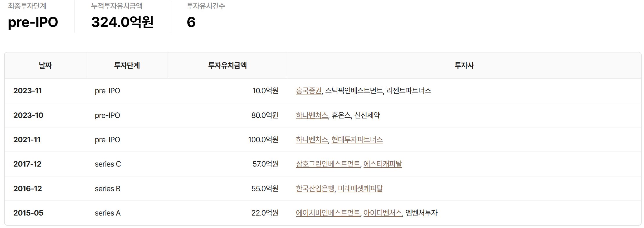This screenshot has width=644, height=228.
Task: Click the investment count value 6
Action: [191, 22]
